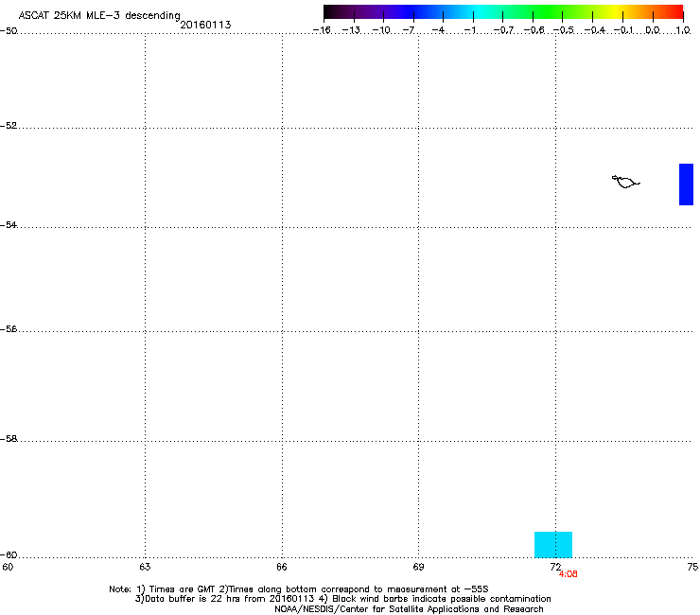Click the -16 colorbar label
Image resolution: width=700 pixels, height=615 pixels.
pos(322,30)
